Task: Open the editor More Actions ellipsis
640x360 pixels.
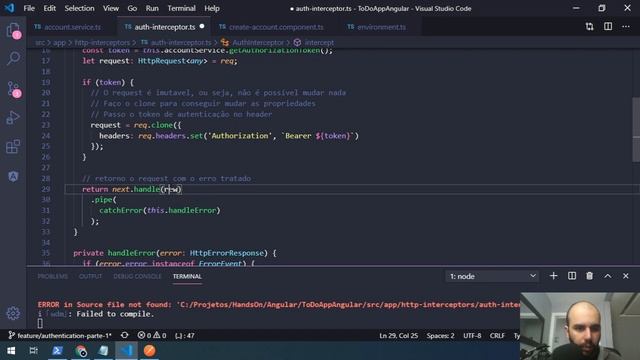Action: (x=626, y=27)
